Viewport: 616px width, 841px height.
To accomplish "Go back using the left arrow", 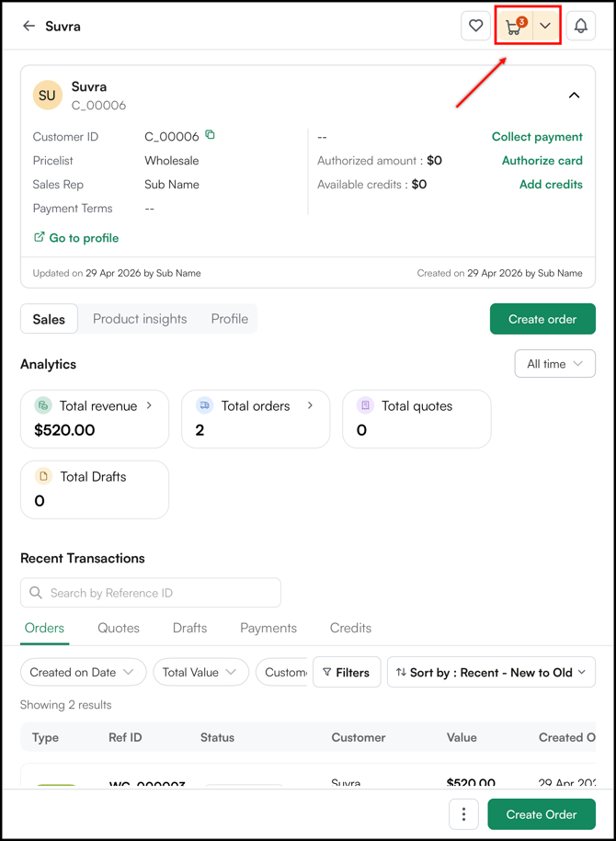I will [29, 26].
